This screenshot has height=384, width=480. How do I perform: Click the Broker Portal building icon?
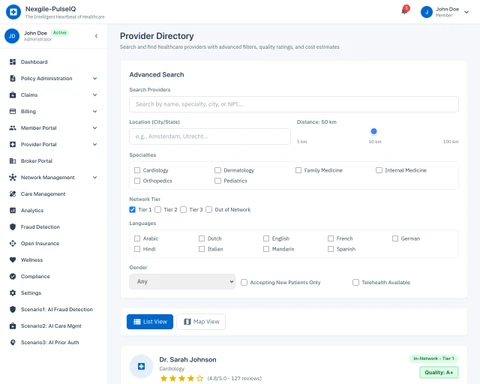[x=13, y=161]
